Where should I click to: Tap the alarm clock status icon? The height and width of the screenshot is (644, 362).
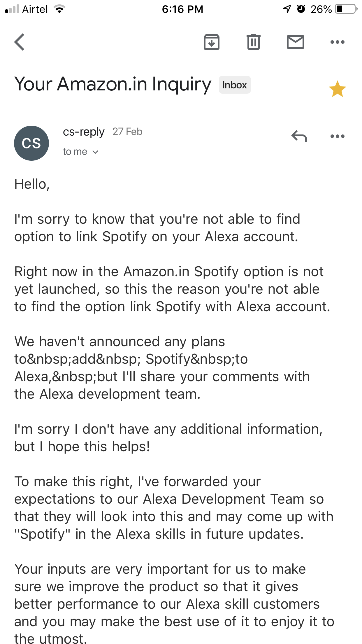tap(301, 9)
